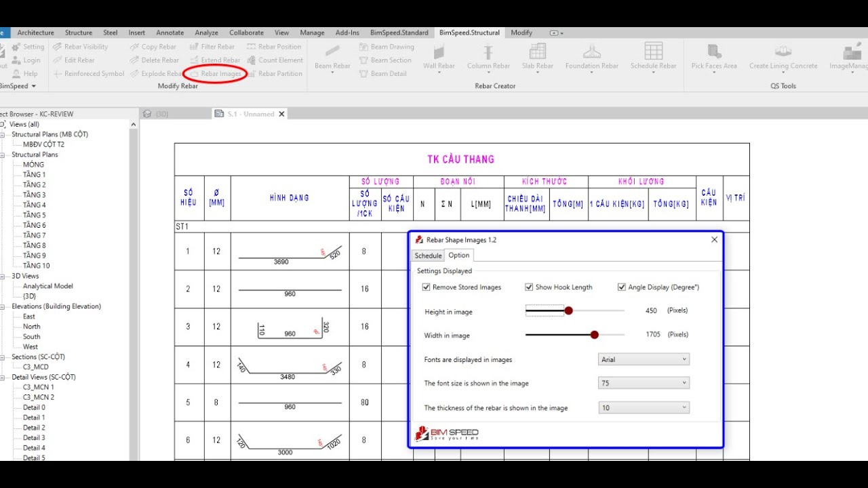Viewport: 868px width, 488px height.
Task: Switch to the Modify ribbon tab
Action: tap(521, 33)
